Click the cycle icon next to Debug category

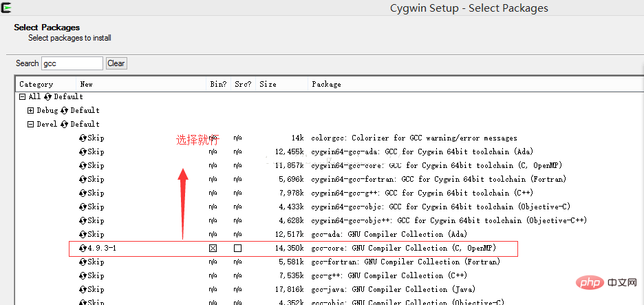tap(64, 111)
